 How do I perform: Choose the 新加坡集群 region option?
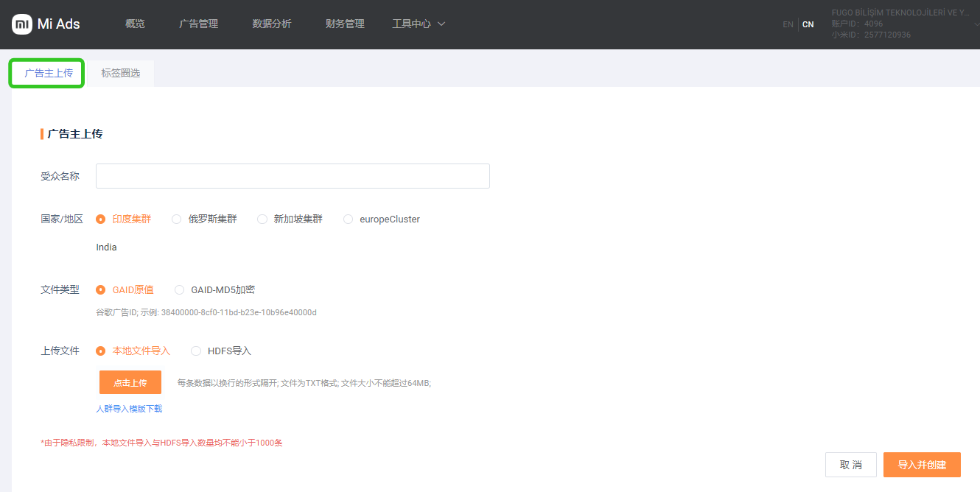[x=262, y=219]
